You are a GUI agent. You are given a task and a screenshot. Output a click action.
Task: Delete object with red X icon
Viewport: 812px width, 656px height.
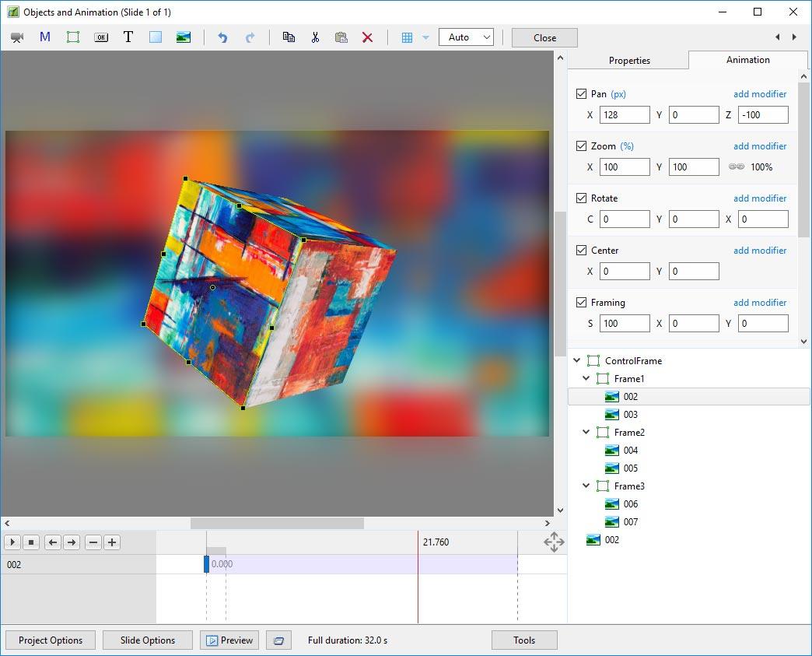368,37
